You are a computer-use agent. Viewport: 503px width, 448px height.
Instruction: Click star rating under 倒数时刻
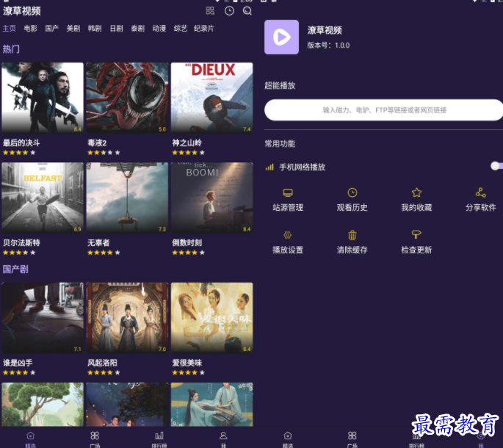tap(188, 253)
